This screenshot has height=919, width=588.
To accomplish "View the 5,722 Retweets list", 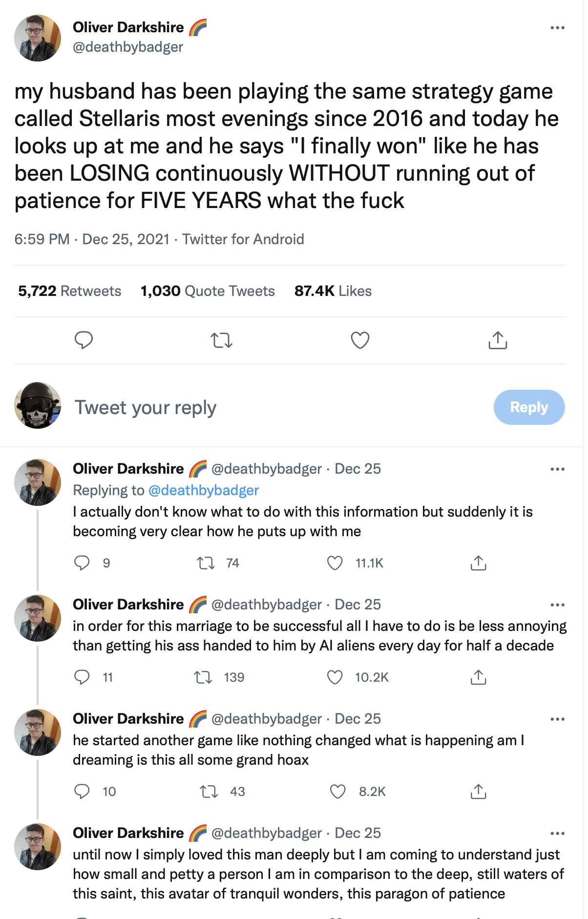I will click(x=70, y=291).
